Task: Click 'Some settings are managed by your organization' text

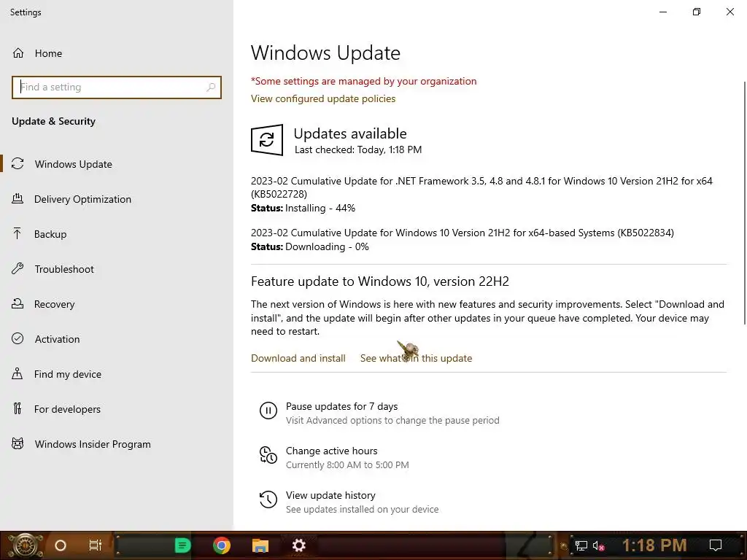Action: 363,81
